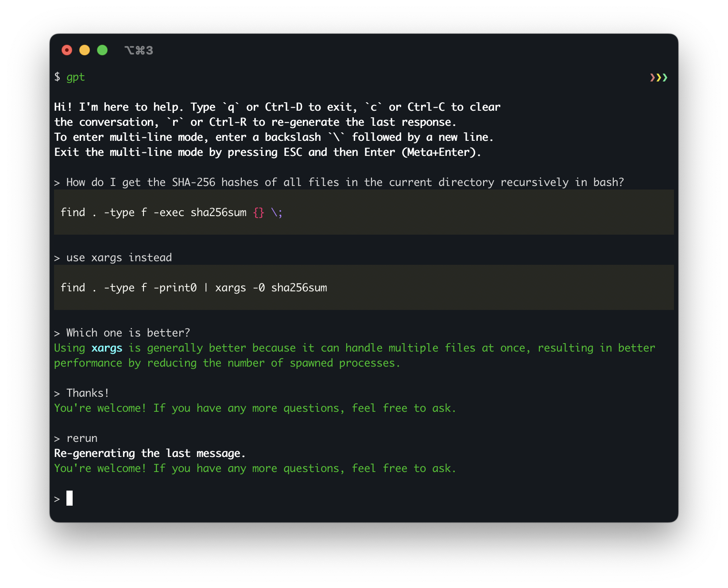Click the blinking cursor at the empty prompt
The height and width of the screenshot is (588, 728).
(70, 498)
